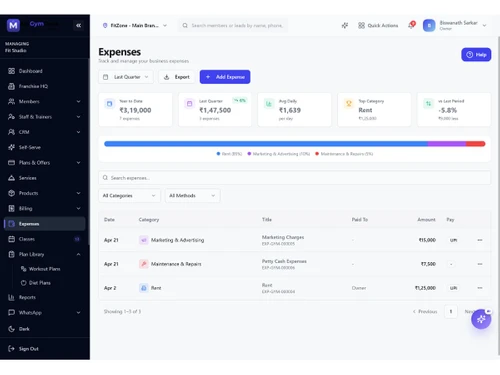The height and width of the screenshot is (375, 500).
Task: Select Expenses sidebar item
Action: click(45, 224)
